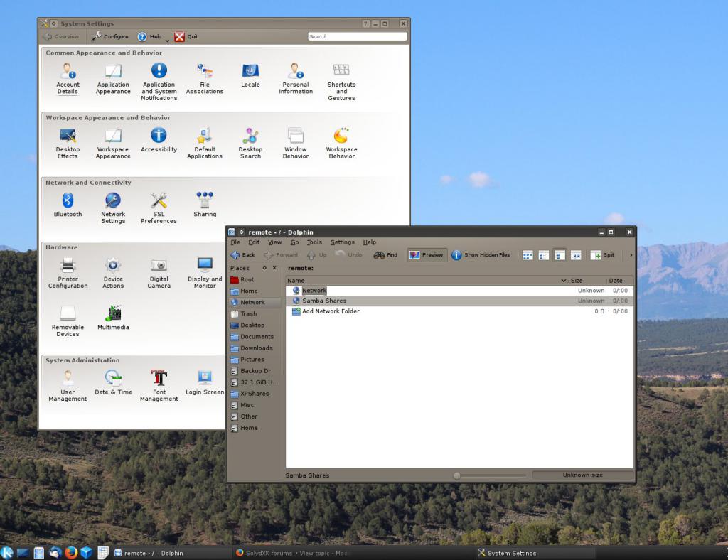Image resolution: width=728 pixels, height=560 pixels.
Task: Click Find binoculars in Dolphin toolbar
Action: [386, 254]
